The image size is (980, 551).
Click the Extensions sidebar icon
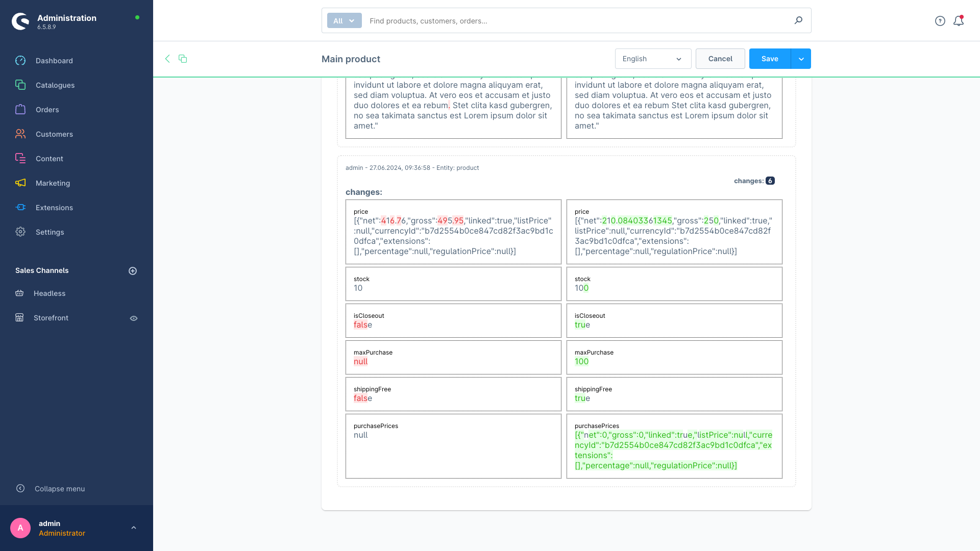click(x=21, y=207)
